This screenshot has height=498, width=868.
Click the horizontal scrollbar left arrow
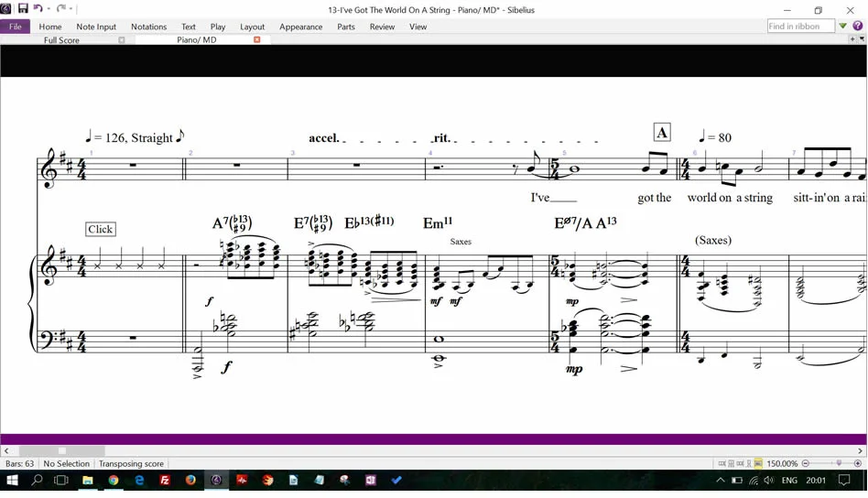coord(6,451)
